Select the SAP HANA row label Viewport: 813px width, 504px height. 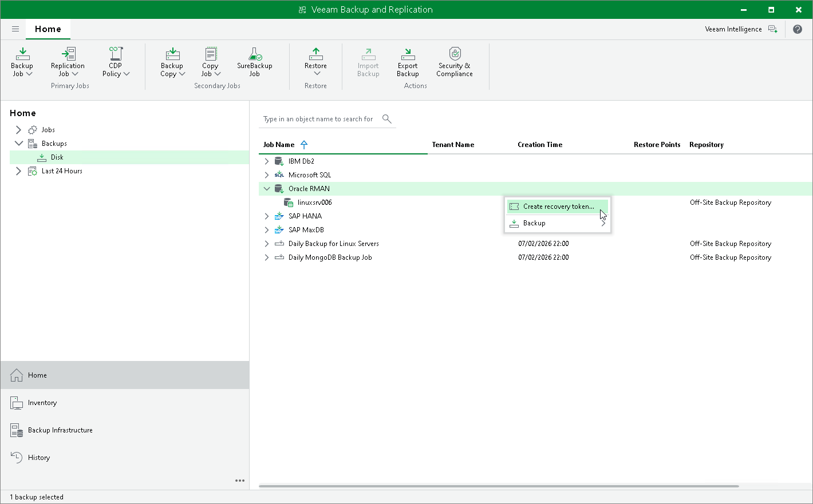click(305, 216)
